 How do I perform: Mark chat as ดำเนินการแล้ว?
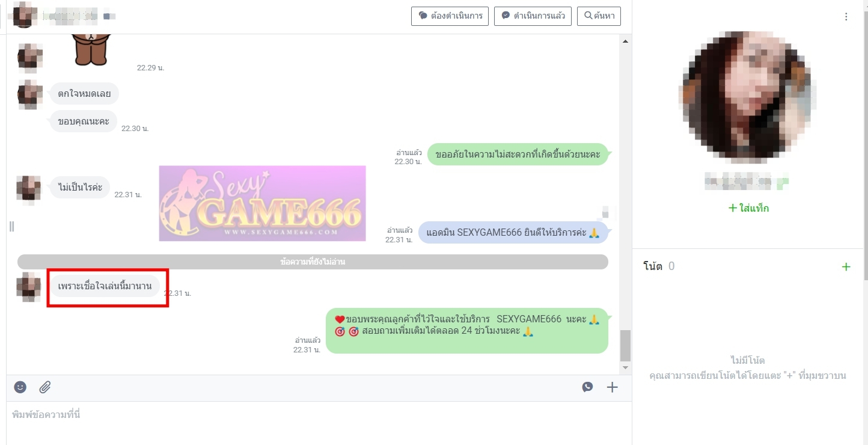click(533, 16)
